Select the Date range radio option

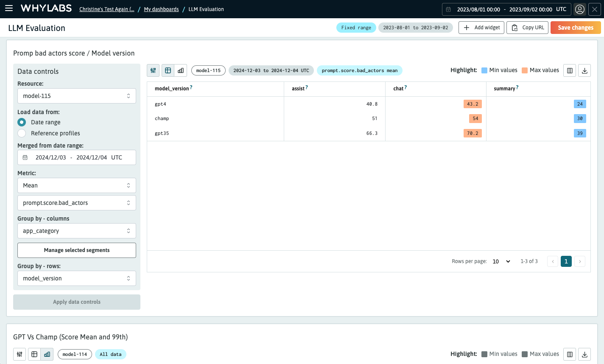coord(22,122)
